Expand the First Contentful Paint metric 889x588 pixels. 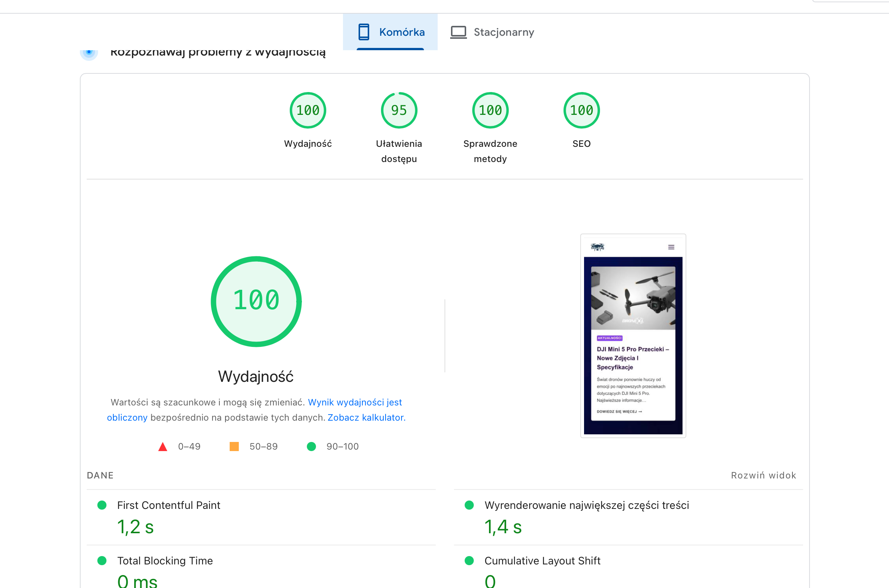click(168, 505)
